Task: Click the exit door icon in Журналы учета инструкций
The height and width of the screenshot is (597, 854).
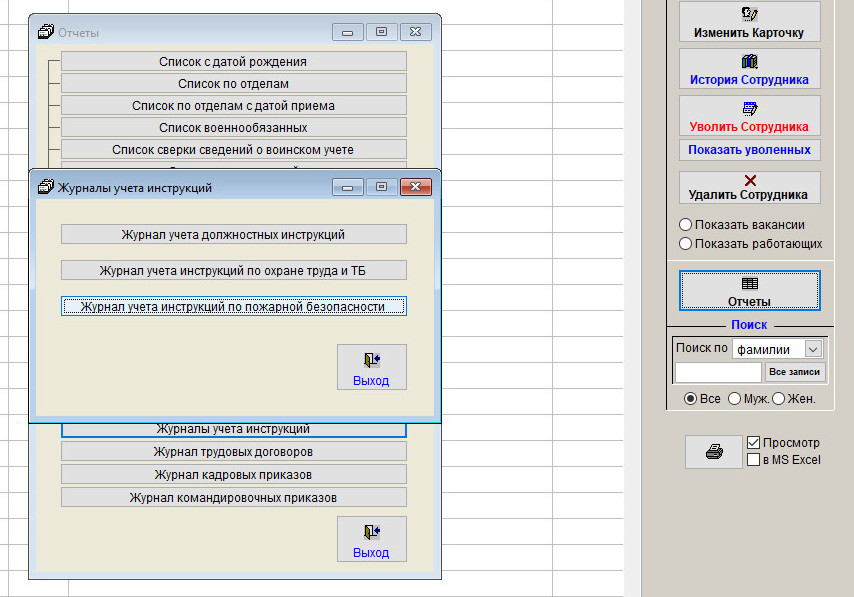Action: tap(371, 360)
